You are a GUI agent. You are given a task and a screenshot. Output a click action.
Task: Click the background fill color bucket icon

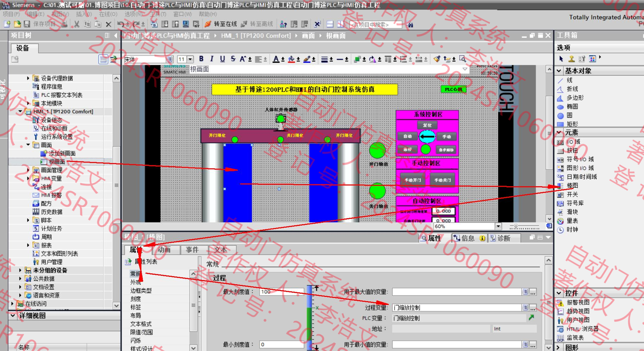[x=292, y=59]
